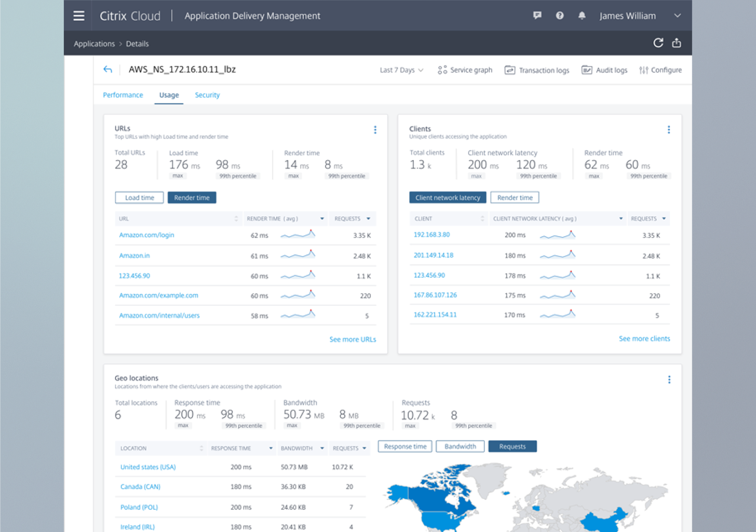The height and width of the screenshot is (532, 756).
Task: Open the help question mark icon
Action: click(x=560, y=15)
